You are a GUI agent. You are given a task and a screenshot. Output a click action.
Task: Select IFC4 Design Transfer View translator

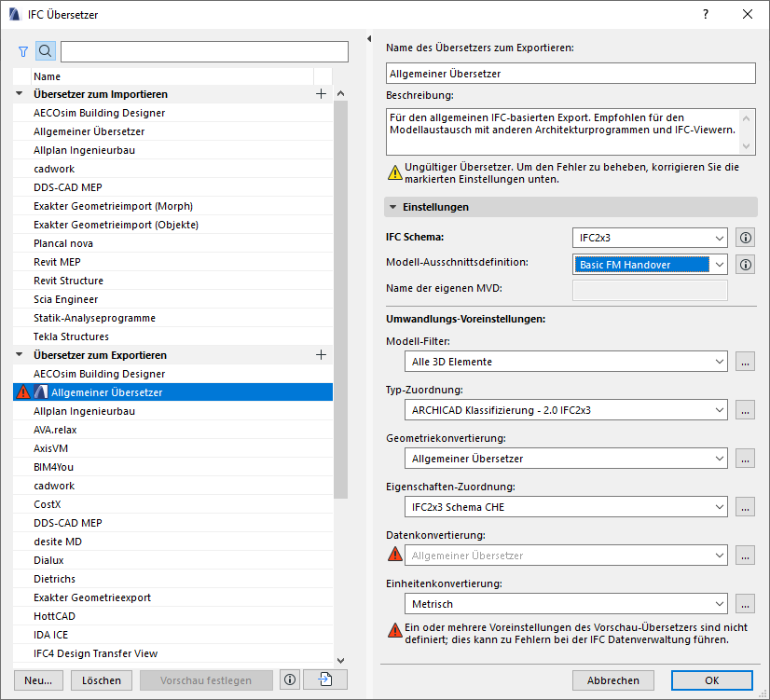[172, 653]
